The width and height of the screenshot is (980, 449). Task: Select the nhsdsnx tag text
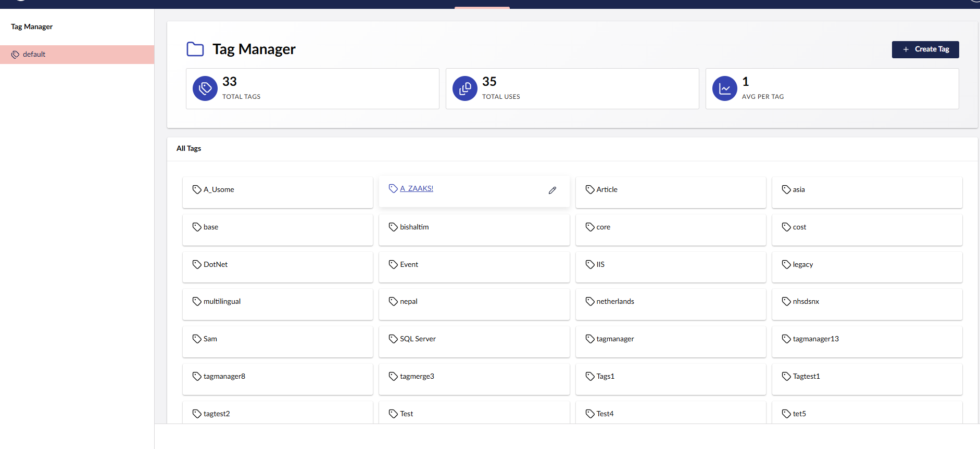[x=806, y=301]
